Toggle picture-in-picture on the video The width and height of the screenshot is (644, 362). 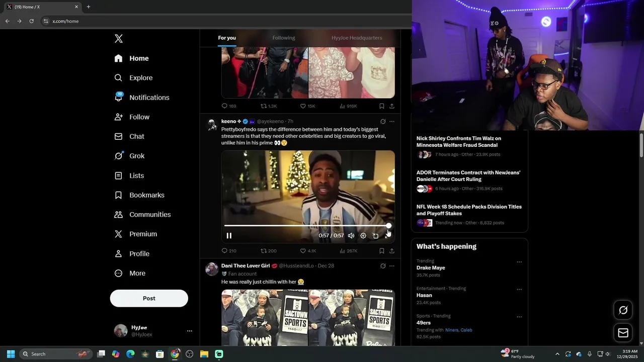375,236
